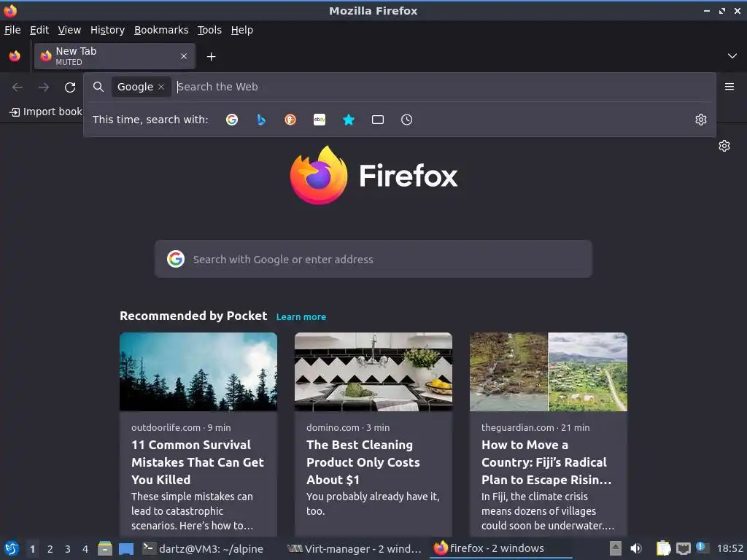This screenshot has width=747, height=560.
Task: Open the clipboard tray icon
Action: click(663, 548)
